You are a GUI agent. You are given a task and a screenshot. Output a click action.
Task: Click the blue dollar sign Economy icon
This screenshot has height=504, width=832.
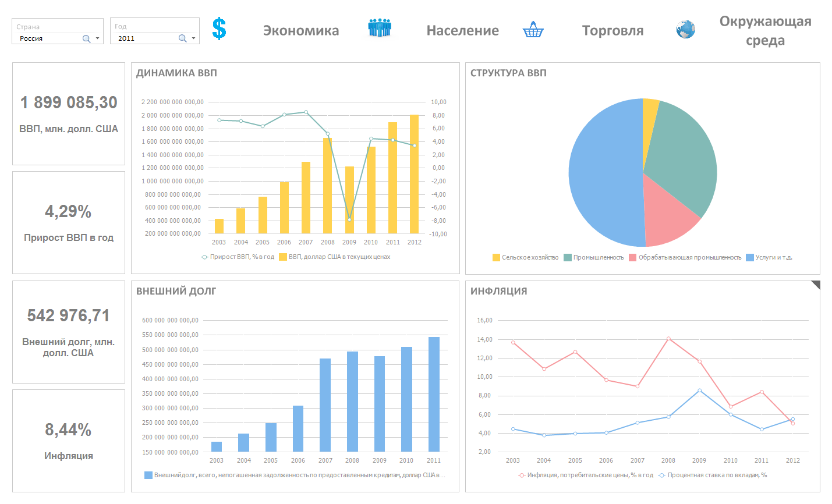(219, 29)
